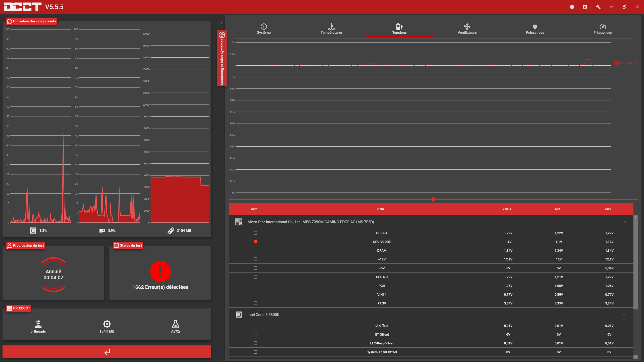This screenshot has width=644, height=362.
Task: Click the AVX2 flask icon
Action: 176,324
